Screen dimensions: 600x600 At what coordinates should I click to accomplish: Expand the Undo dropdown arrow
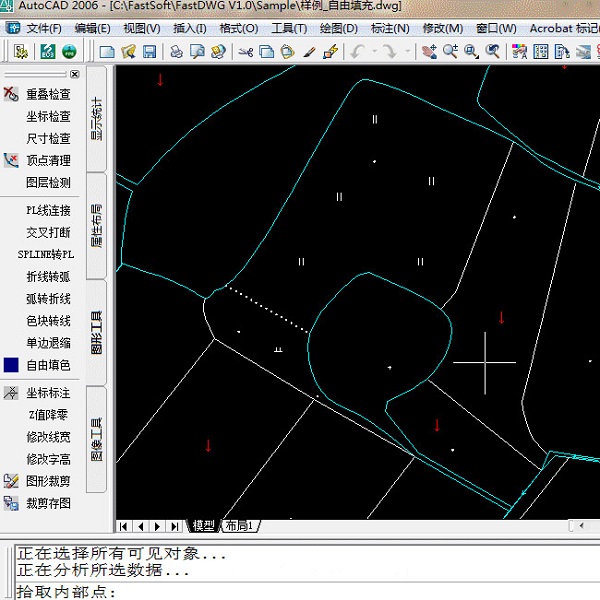pyautogui.click(x=372, y=51)
